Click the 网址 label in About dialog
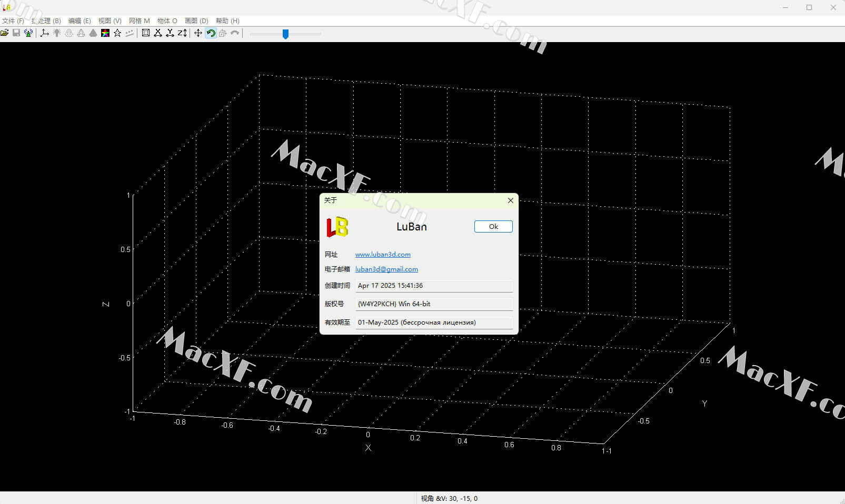 (331, 255)
